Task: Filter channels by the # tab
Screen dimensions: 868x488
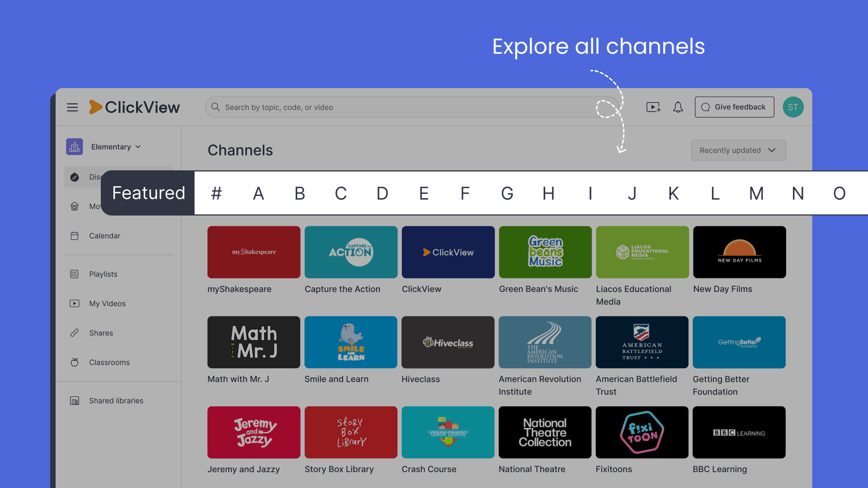Action: coord(217,193)
